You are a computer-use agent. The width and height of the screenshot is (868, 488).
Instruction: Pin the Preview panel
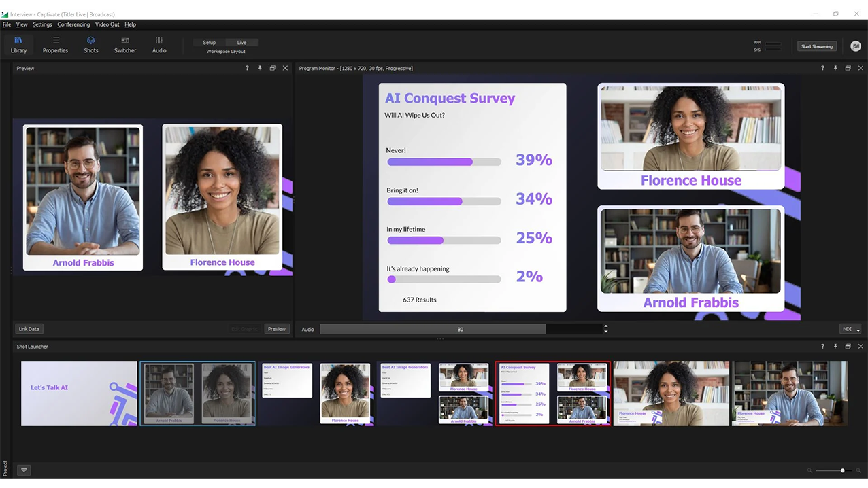point(260,68)
